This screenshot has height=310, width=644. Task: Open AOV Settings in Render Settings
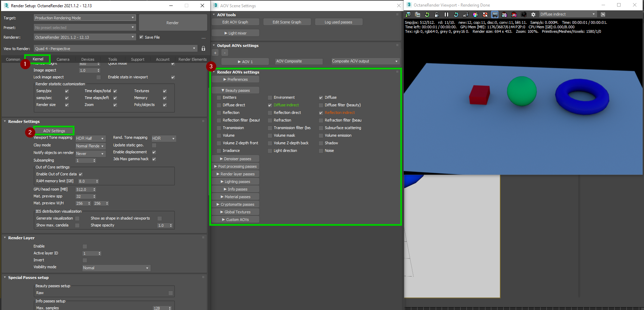(x=54, y=131)
